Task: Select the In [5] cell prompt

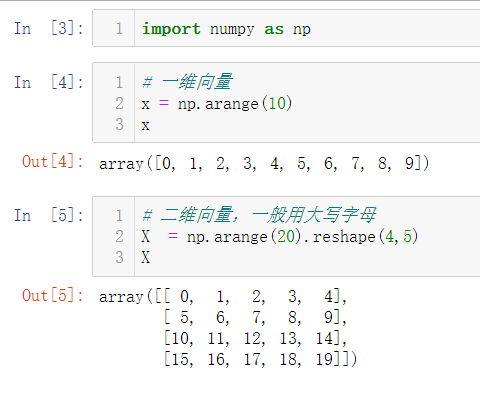Action: point(49,215)
